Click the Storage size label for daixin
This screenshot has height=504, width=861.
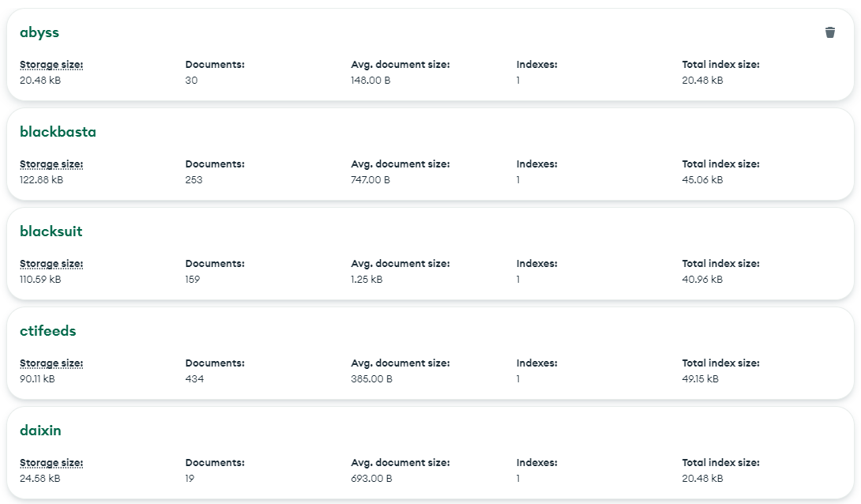(x=51, y=463)
